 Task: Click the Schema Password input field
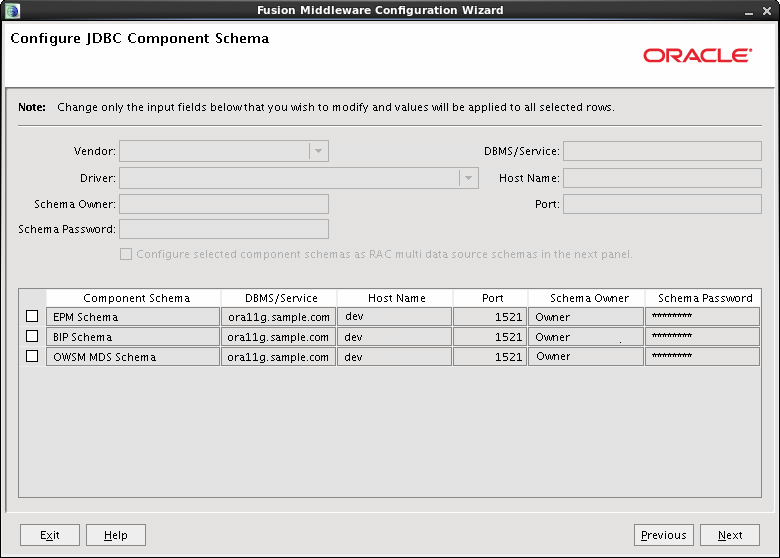click(x=224, y=229)
